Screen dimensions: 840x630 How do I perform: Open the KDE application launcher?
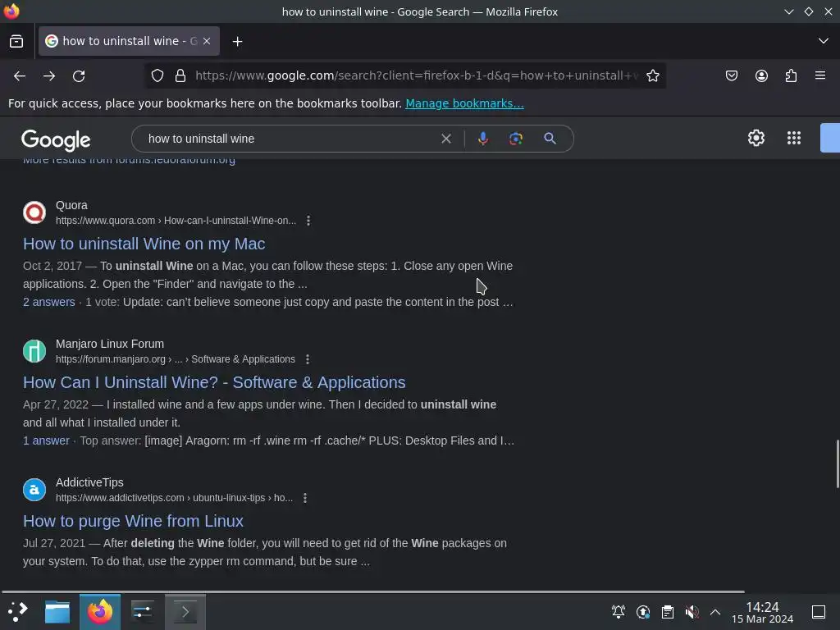pyautogui.click(x=18, y=611)
